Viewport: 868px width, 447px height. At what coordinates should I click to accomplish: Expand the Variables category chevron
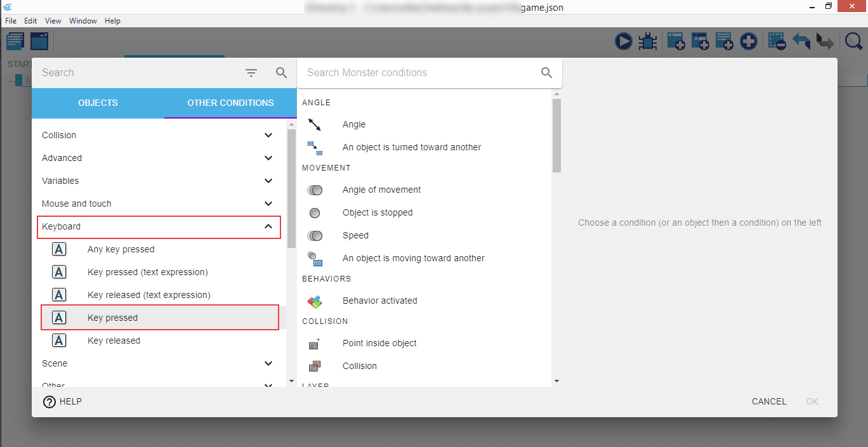268,181
